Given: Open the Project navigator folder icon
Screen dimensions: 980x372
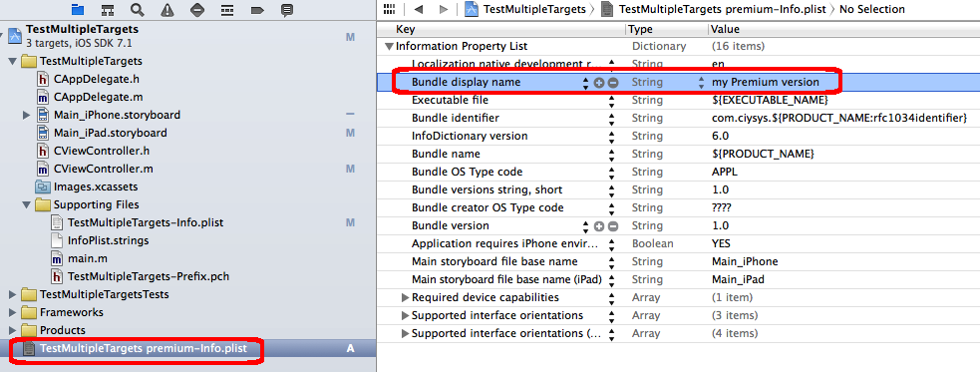Looking at the screenshot, I should click(78, 9).
